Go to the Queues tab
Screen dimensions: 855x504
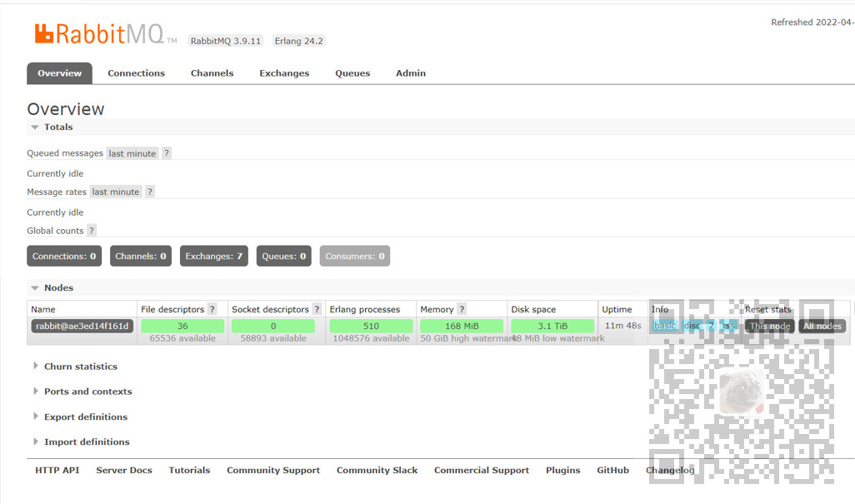click(x=352, y=73)
